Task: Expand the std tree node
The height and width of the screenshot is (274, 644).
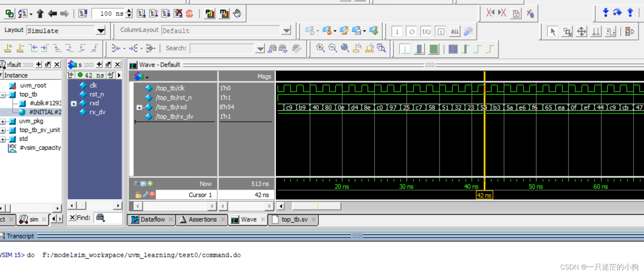Action: tap(3, 139)
